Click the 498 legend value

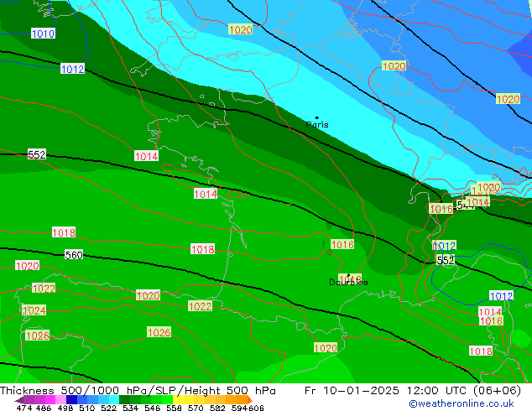(x=65, y=408)
